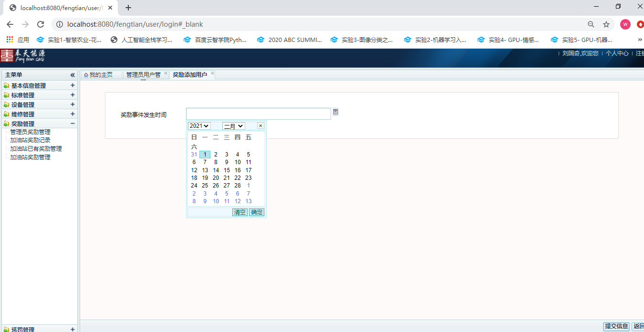This screenshot has height=332, width=644.
Task: Click the 确定 button in calendar
Action: [x=257, y=212]
